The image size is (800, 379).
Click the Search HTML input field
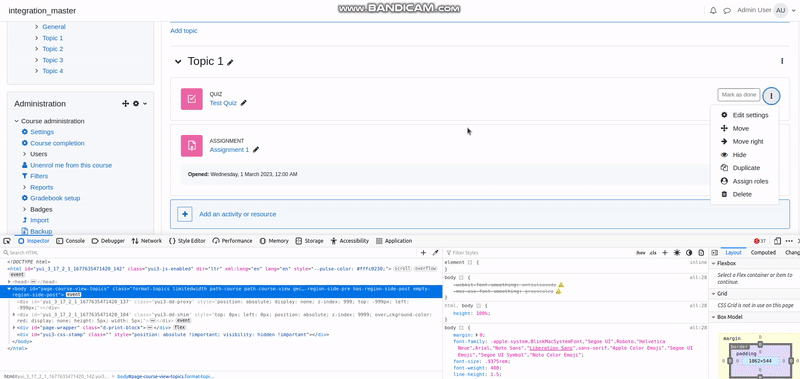click(x=209, y=252)
